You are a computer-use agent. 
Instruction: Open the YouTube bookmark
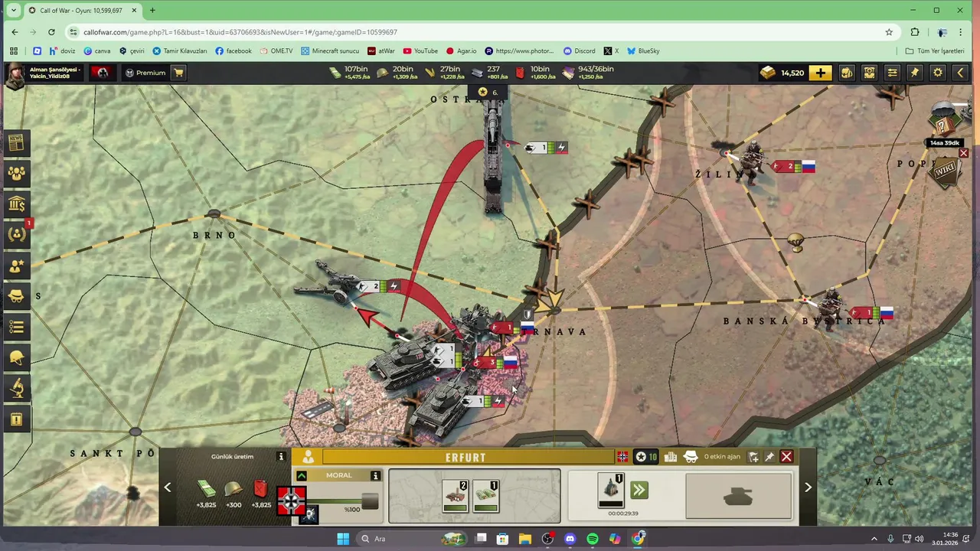click(420, 51)
